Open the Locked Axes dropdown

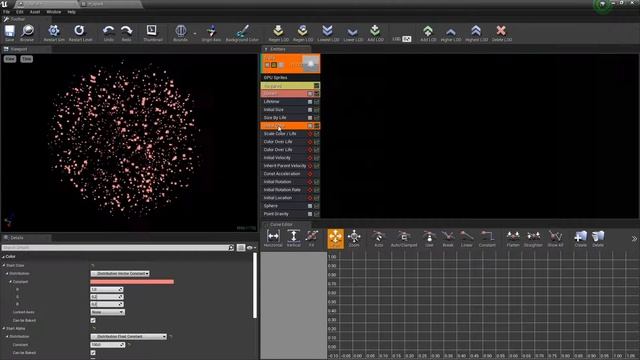click(107, 312)
